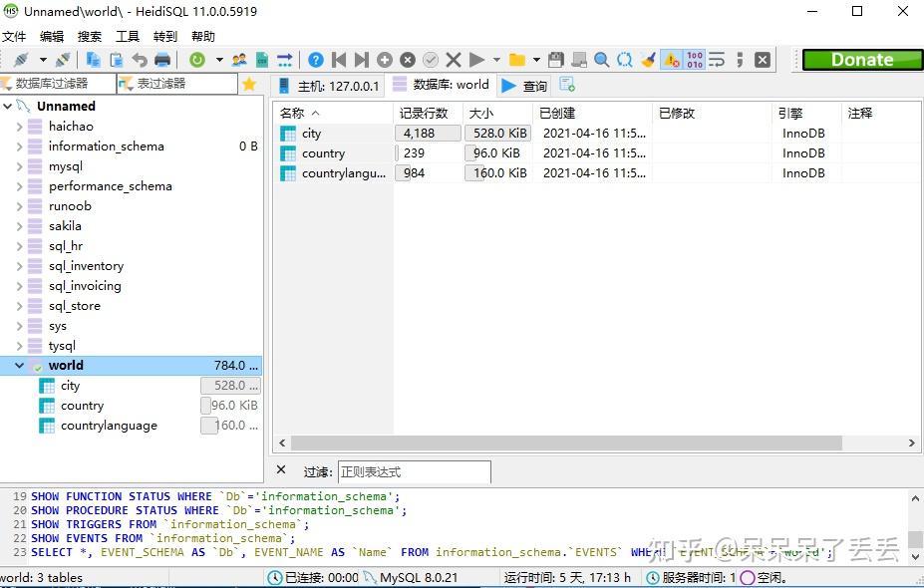Click the green Donate button
Viewport: 924px width, 588px height.
pos(860,60)
